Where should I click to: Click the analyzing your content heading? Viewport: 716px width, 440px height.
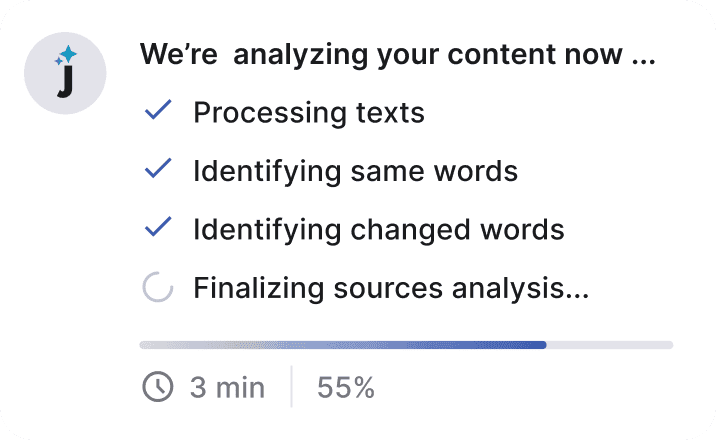coord(397,54)
